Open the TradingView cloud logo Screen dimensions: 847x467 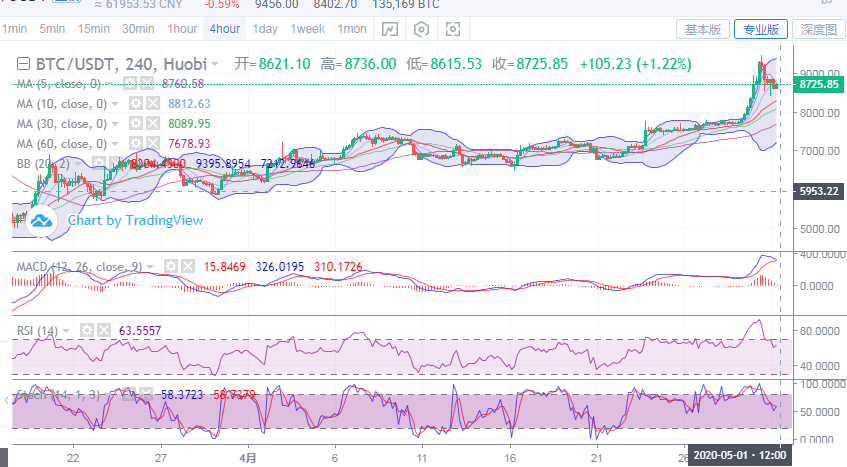coord(41,220)
